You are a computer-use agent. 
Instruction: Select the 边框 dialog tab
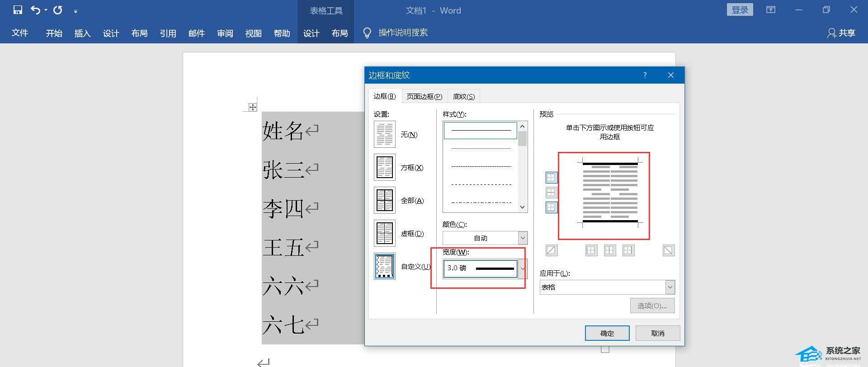click(x=385, y=96)
